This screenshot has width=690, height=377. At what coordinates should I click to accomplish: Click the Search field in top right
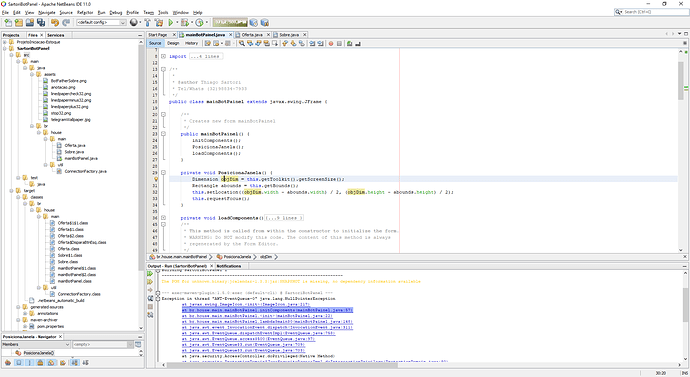(651, 12)
